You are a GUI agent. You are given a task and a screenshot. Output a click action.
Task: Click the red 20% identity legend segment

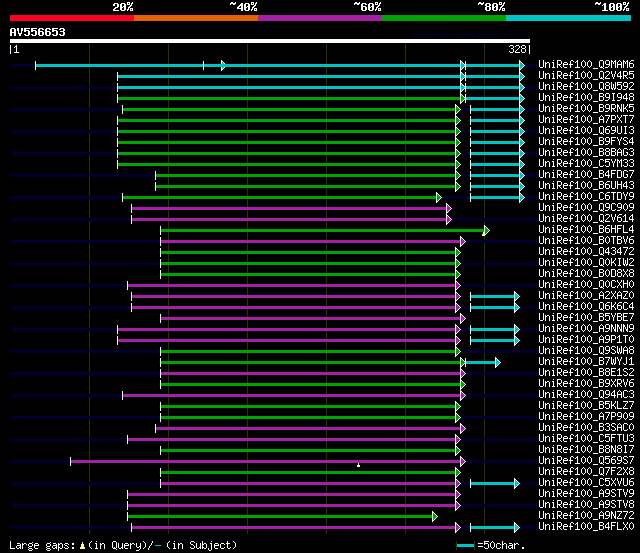point(72,18)
